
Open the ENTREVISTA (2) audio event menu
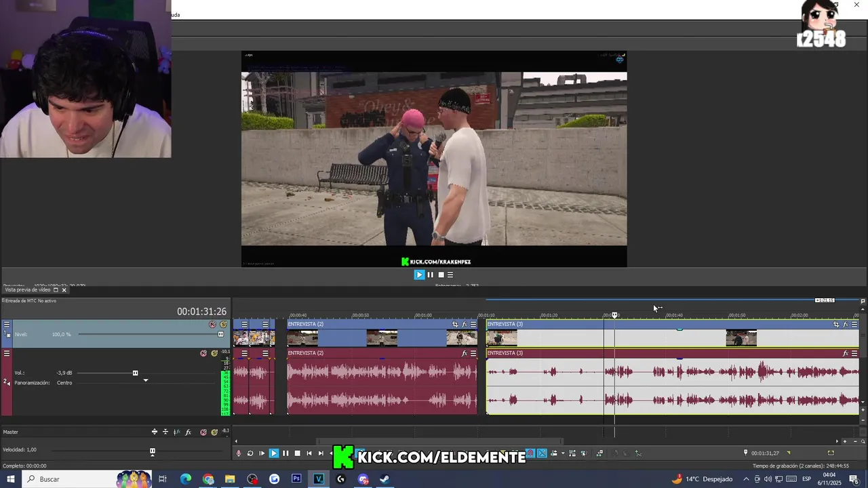pos(473,353)
